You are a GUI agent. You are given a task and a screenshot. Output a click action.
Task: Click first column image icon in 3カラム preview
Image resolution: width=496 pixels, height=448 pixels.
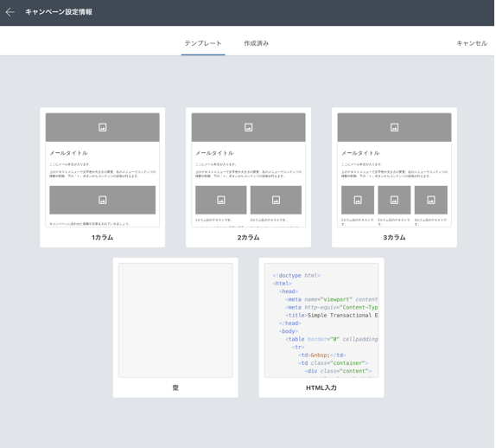pyautogui.click(x=358, y=200)
